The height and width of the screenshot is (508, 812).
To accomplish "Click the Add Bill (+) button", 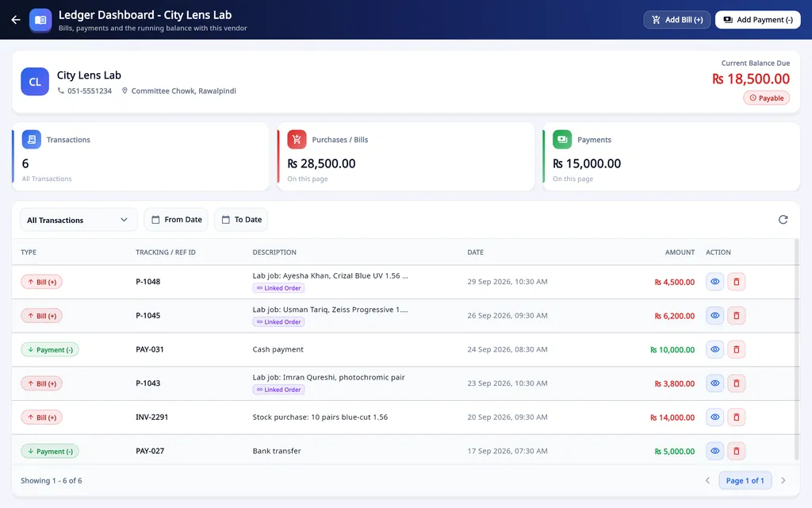I will (x=677, y=20).
